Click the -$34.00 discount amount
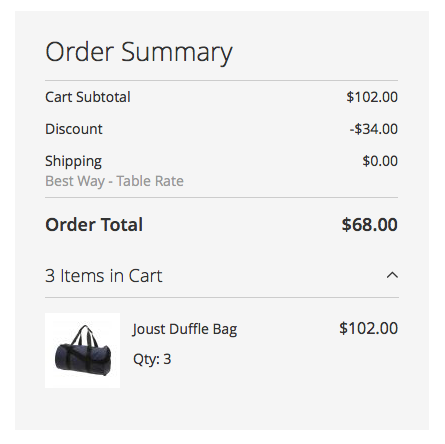 pyautogui.click(x=374, y=129)
